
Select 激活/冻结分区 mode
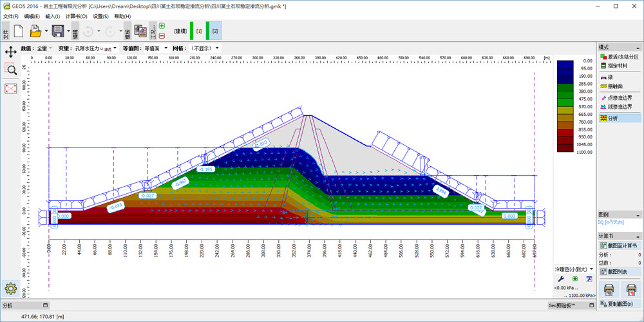tap(620, 57)
